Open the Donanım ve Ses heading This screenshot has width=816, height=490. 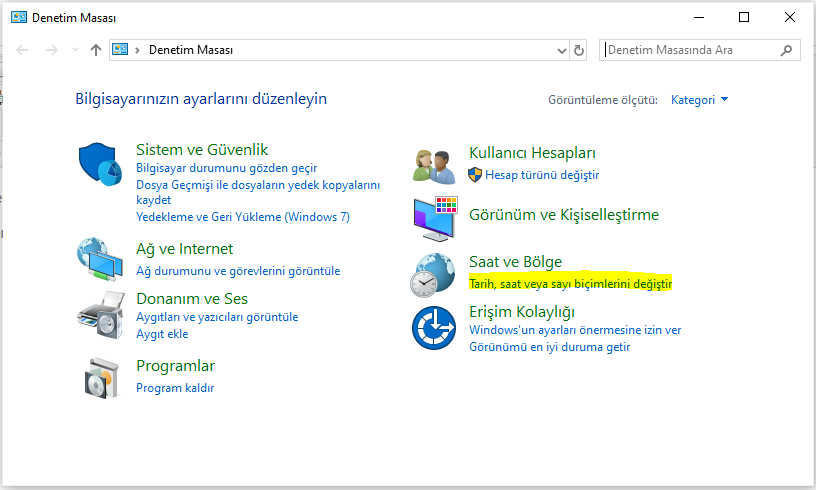click(x=192, y=299)
